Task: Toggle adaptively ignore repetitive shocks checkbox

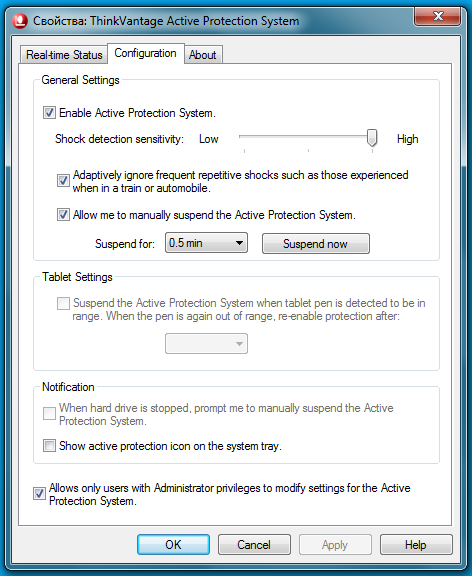Action: point(63,181)
